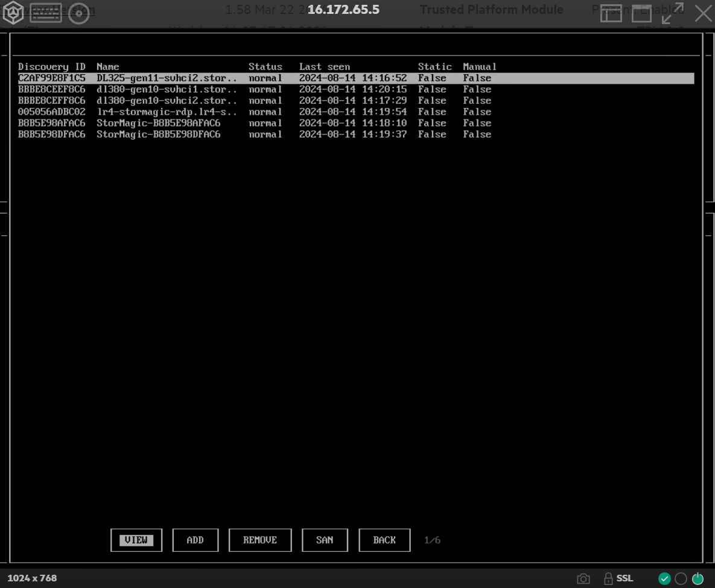Click the Last seen column header
Screen dimensions: 715x588
click(325, 67)
